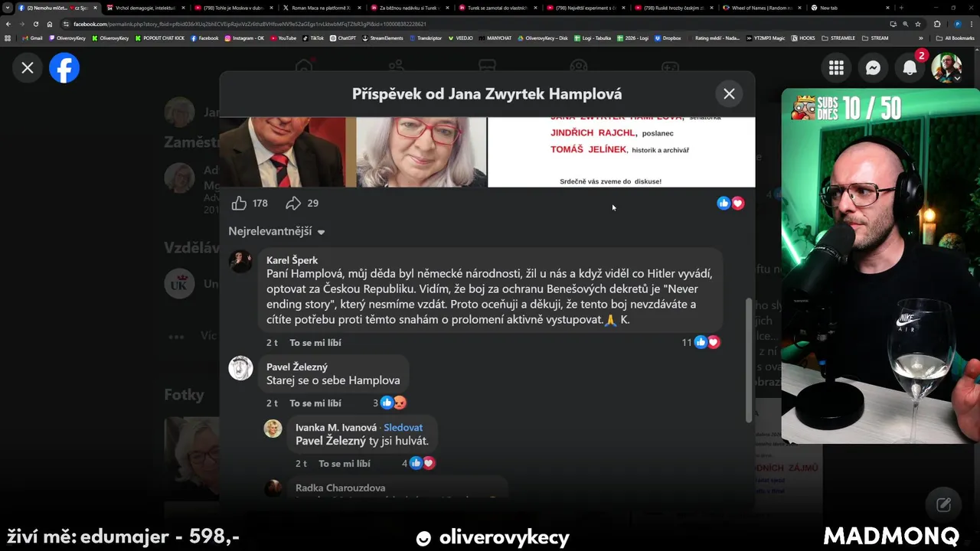Reload the page with the refresh icon
This screenshot has height=551, width=980.
35,24
